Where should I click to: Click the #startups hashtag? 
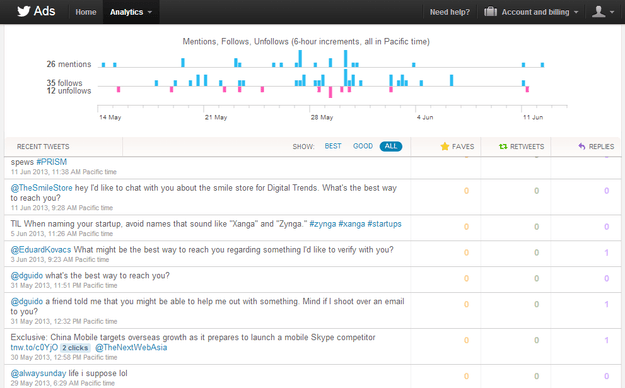384,224
